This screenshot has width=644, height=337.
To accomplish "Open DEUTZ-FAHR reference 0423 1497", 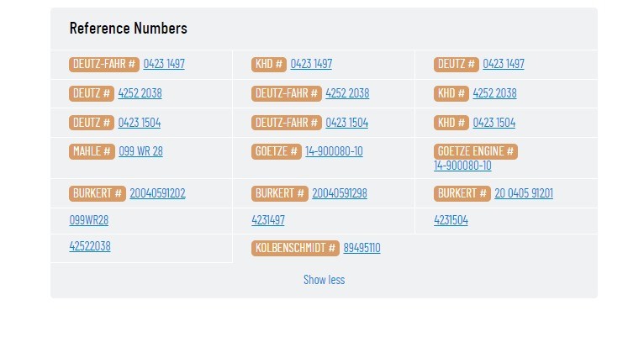I will click(x=164, y=64).
